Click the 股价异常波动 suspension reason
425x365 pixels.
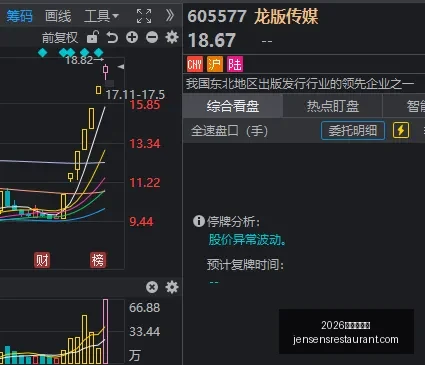coord(247,240)
